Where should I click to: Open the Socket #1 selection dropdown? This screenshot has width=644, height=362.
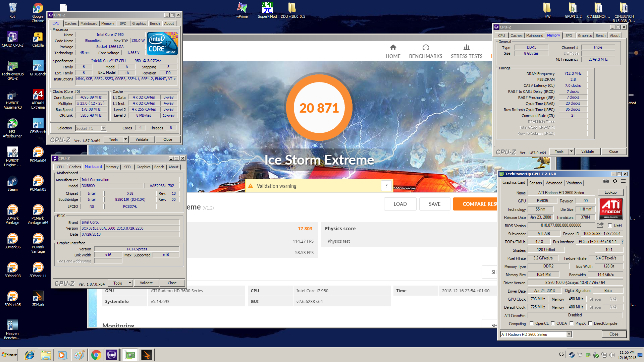coord(103,128)
